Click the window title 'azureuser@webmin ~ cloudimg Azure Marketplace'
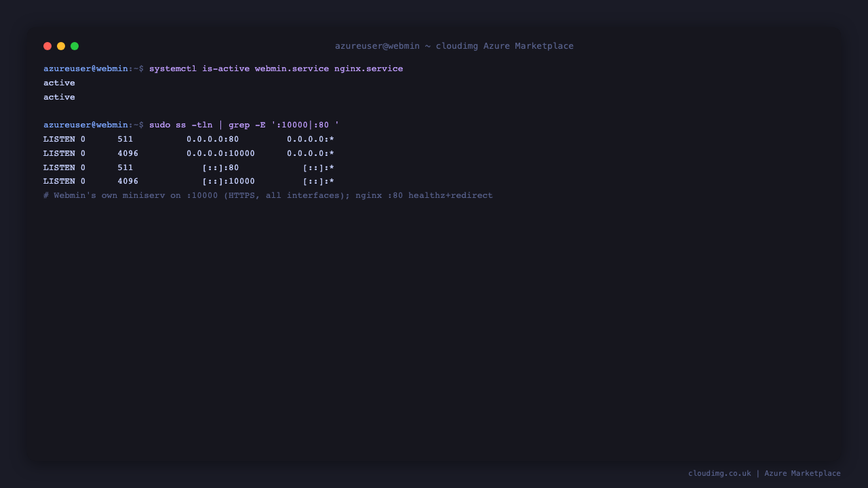The image size is (868, 488). point(454,46)
